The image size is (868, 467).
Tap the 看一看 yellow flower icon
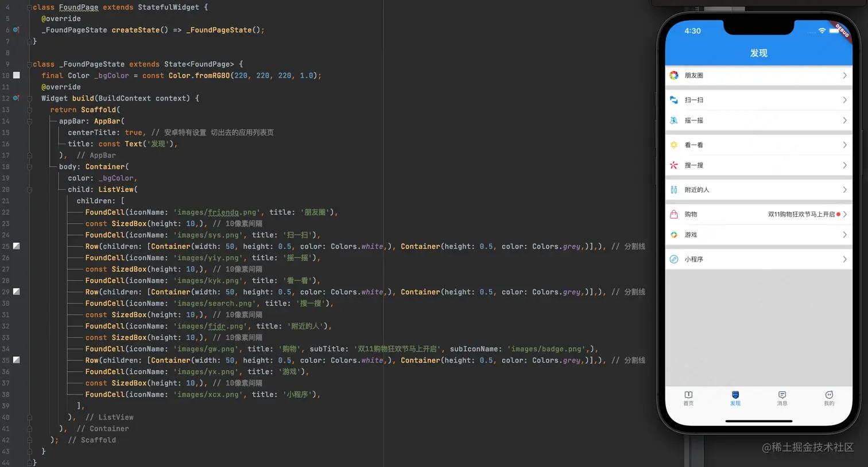coord(674,145)
